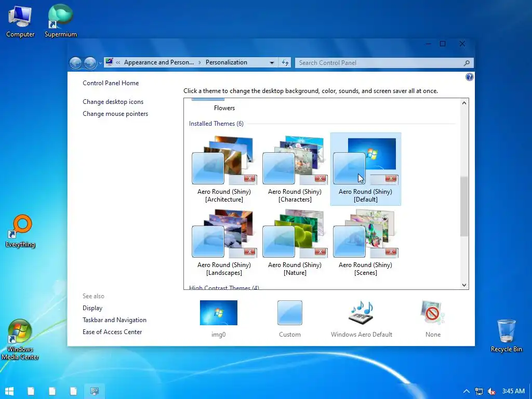Expand the chevron after Appearance and Personalization
This screenshot has height=399, width=532.
tap(199, 62)
